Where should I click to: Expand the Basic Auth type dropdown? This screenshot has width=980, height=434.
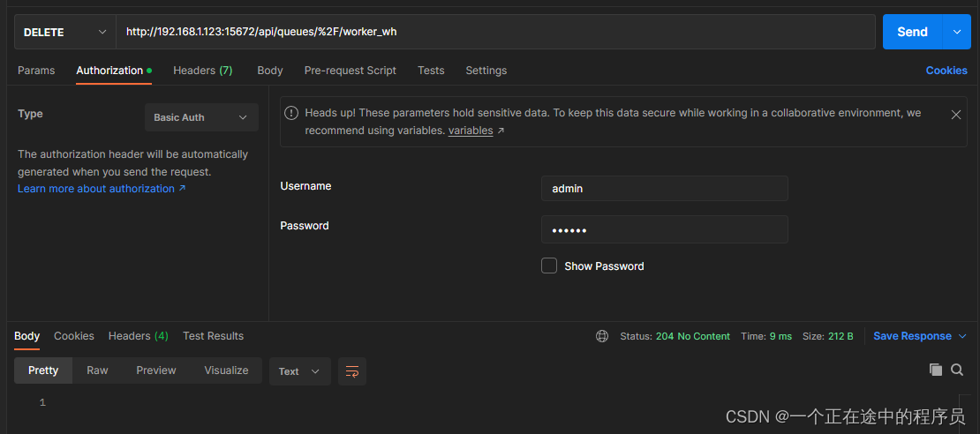click(201, 117)
